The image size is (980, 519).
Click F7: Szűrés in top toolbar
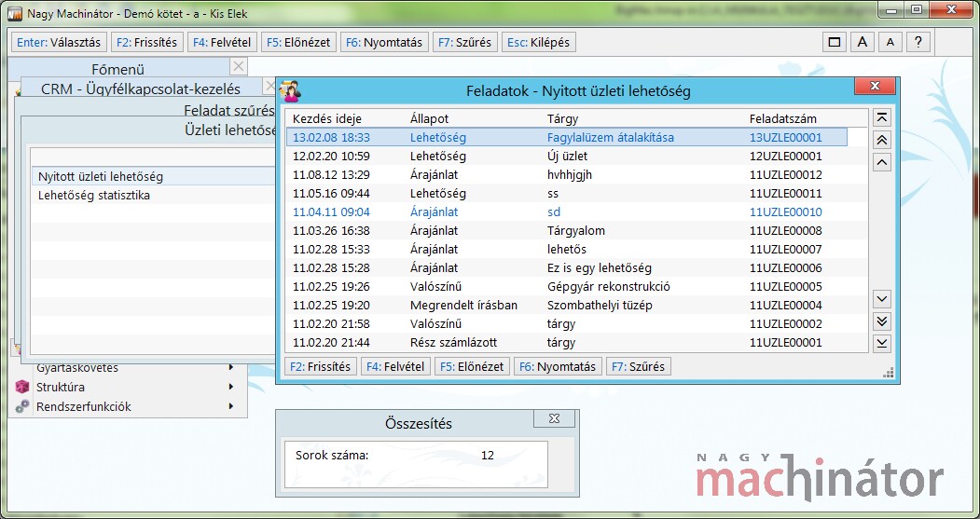point(465,43)
